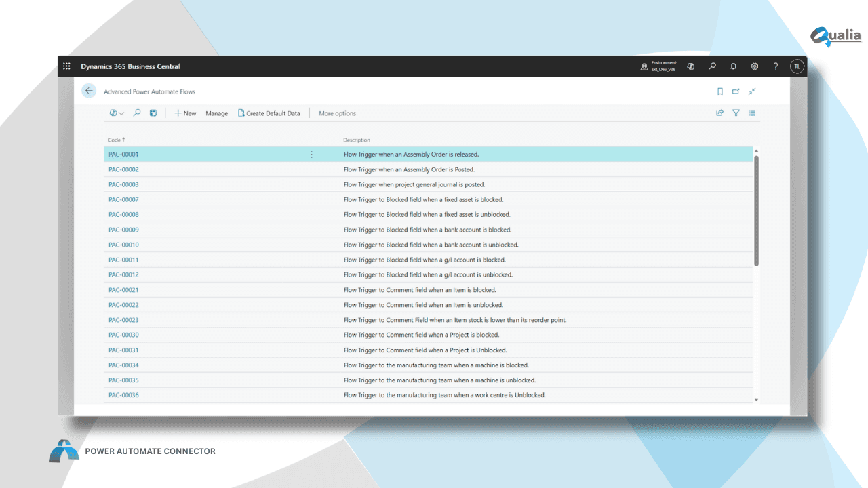Click the scrollbar up arrow
Viewport: 868px width, 488px height.
tap(756, 150)
